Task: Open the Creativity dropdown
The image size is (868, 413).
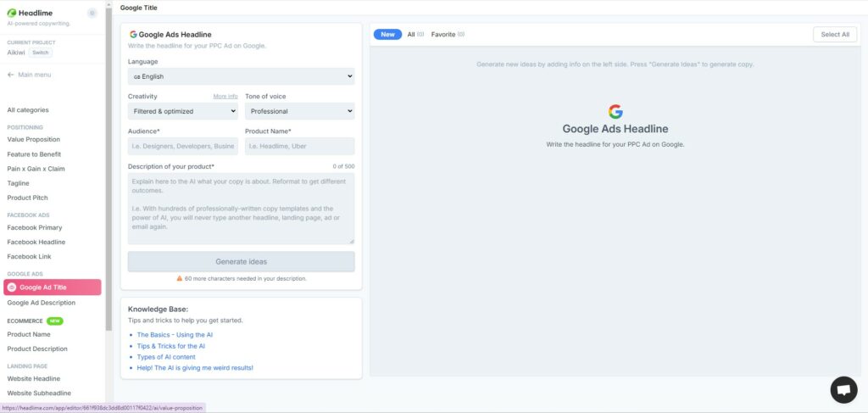Action: point(183,111)
